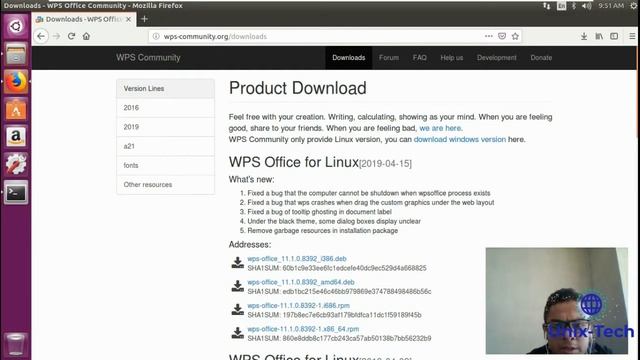Screen dimensions: 640x360
Task: Select 2016 in Version Lines sidebar
Action: click(x=165, y=108)
